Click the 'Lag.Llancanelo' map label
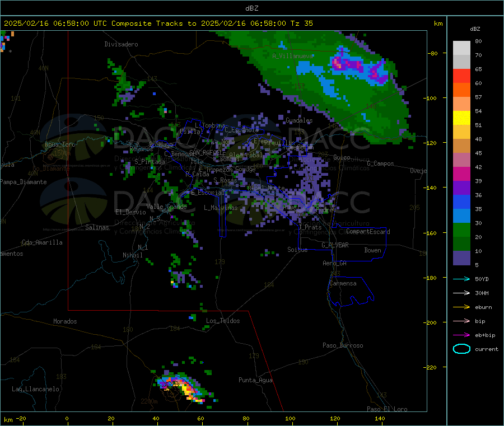504x426 pixels. tap(35, 389)
